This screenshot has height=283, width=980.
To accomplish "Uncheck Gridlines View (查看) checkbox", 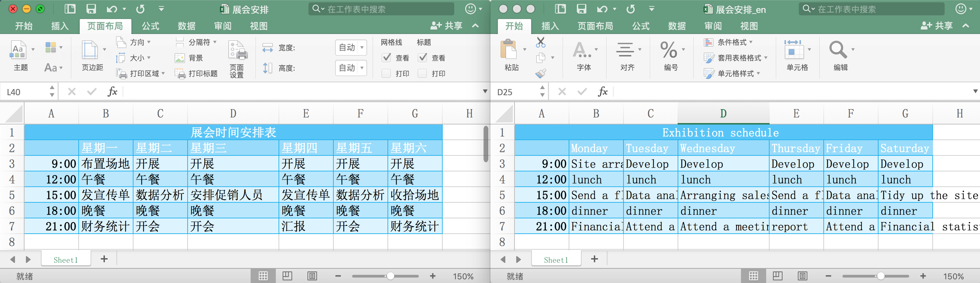I will 386,58.
